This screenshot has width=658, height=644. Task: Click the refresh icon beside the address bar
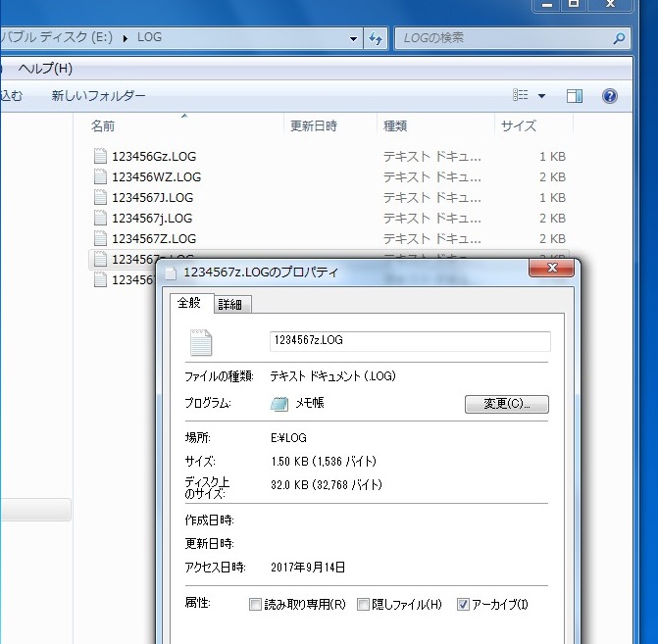[377, 39]
